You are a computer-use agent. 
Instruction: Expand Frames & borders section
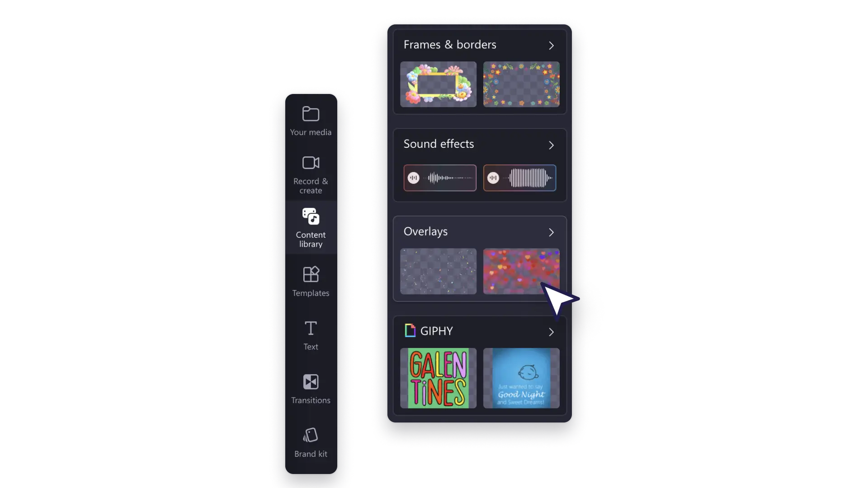[x=551, y=45]
